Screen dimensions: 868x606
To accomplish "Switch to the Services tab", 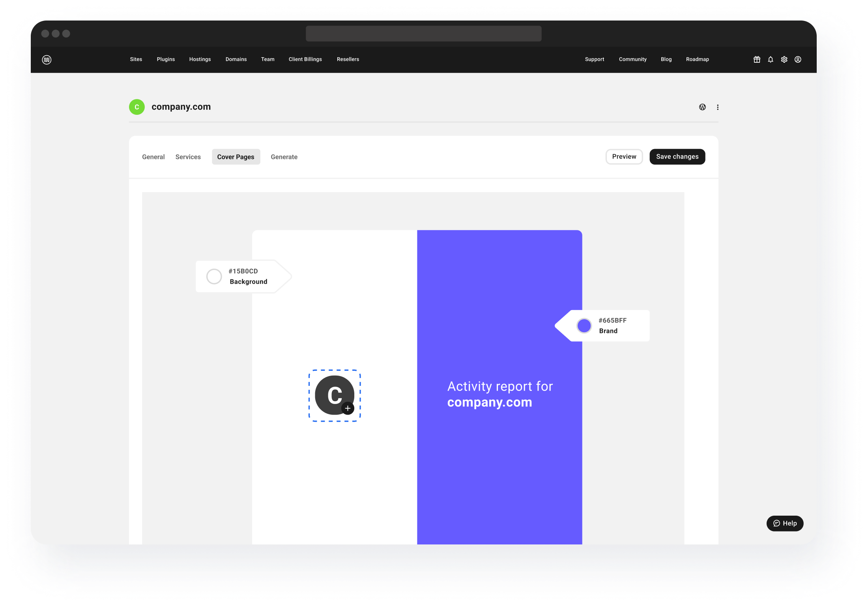I will [188, 157].
